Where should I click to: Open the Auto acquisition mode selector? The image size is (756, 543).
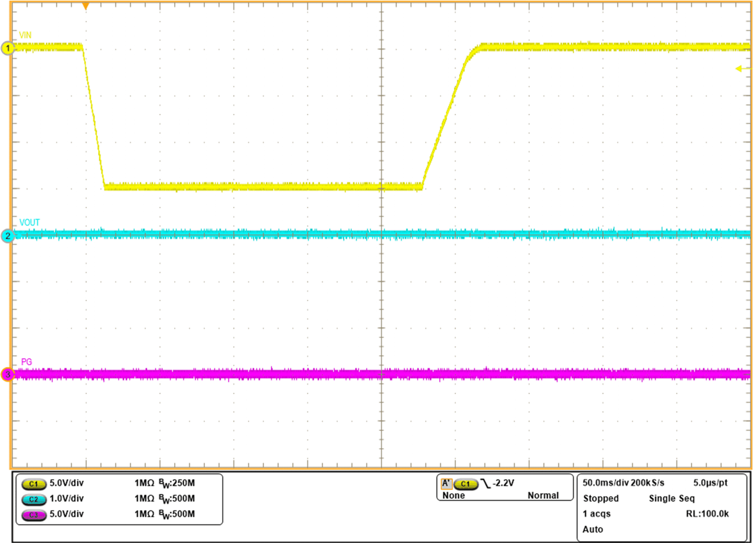[592, 528]
